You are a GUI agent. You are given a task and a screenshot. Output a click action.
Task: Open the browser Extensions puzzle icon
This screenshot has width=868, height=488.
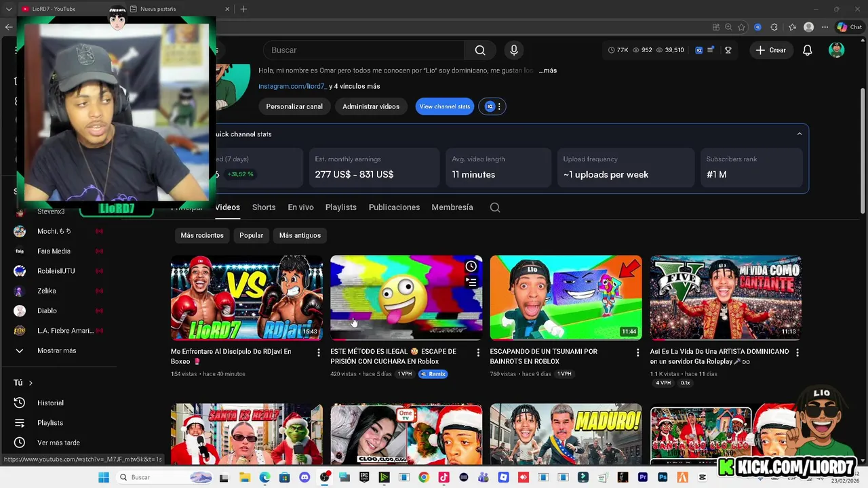coord(774,27)
